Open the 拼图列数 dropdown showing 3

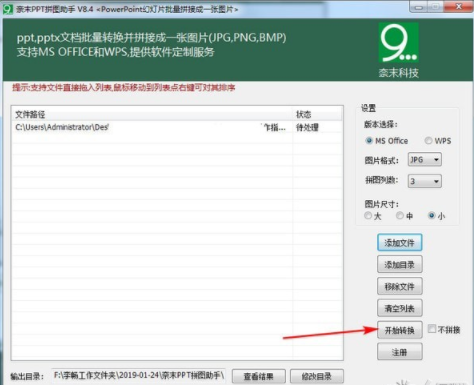[425, 181]
